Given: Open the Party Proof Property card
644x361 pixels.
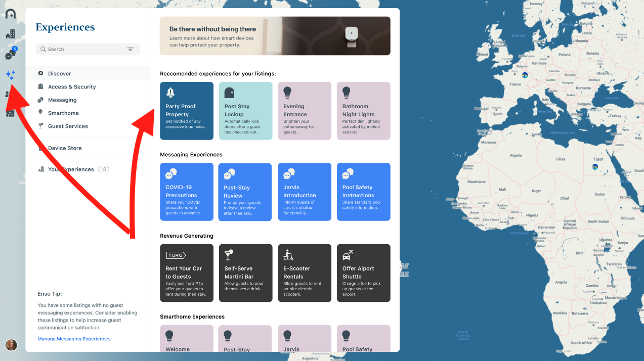Looking at the screenshot, I should pyautogui.click(x=187, y=111).
